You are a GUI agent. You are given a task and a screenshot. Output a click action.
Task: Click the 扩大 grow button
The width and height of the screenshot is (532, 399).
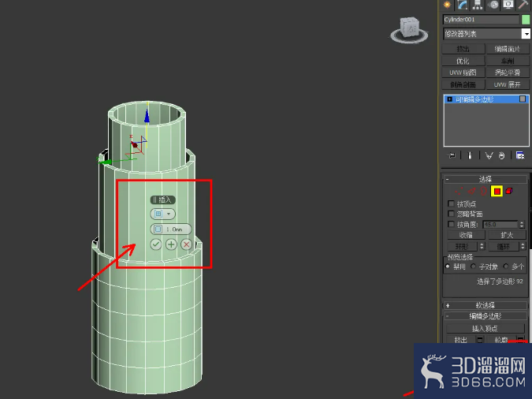pyautogui.click(x=508, y=235)
